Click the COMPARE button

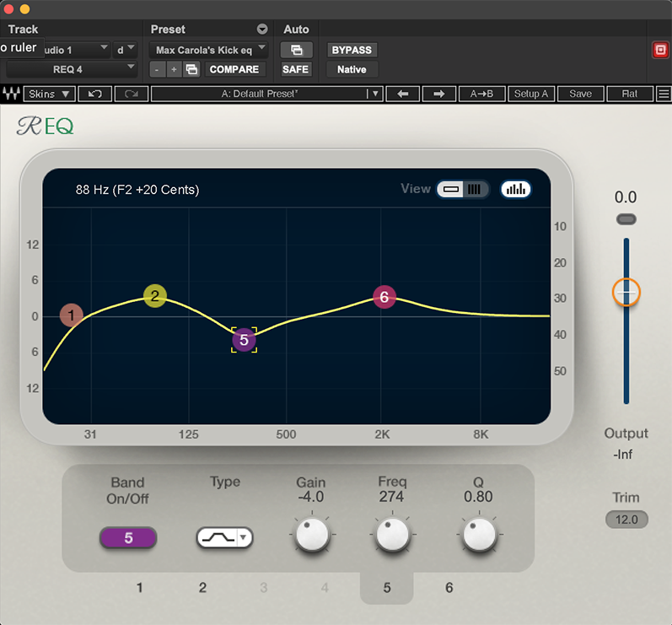[234, 69]
